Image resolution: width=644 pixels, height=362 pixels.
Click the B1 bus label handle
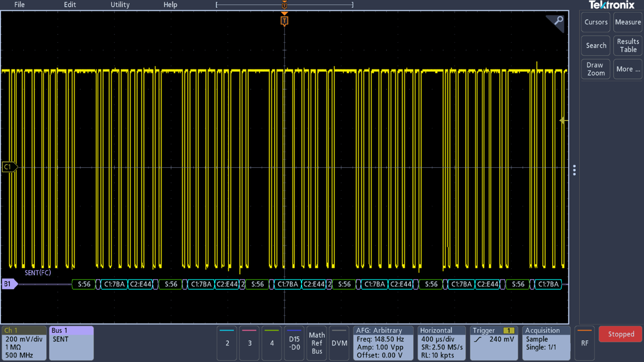coord(9,284)
